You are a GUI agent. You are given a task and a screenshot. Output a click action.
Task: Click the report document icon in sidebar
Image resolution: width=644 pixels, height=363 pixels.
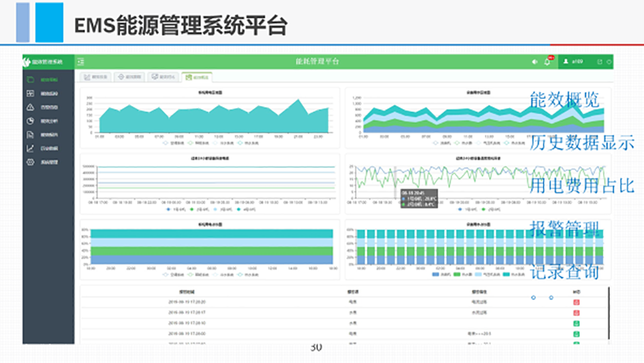30,135
